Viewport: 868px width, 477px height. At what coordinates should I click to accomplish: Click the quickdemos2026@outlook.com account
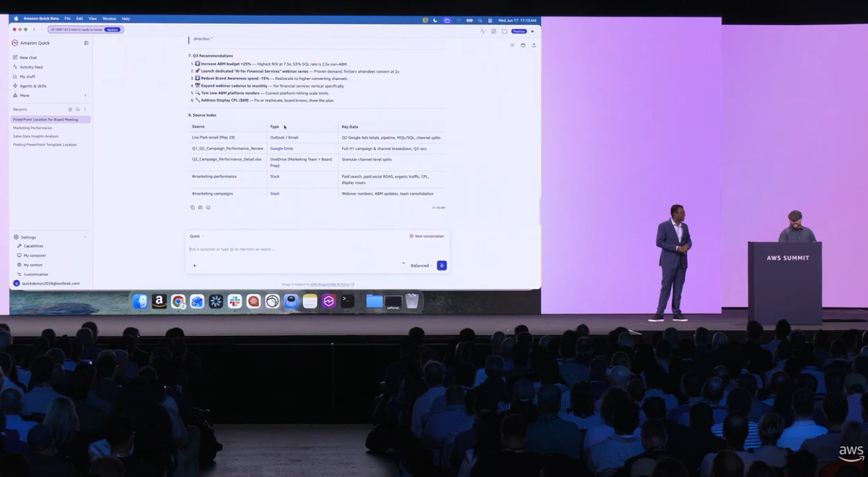pos(46,284)
